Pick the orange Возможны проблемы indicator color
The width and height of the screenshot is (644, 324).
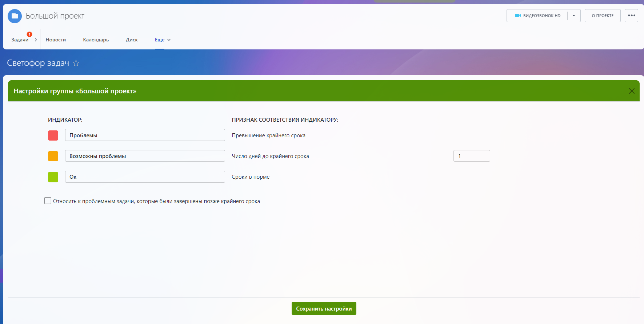[53, 156]
